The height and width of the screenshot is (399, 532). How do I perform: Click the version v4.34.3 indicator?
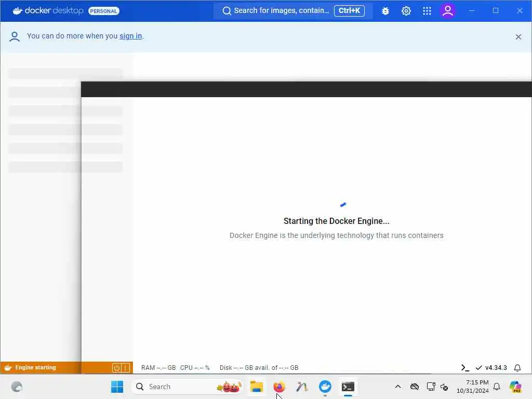pyautogui.click(x=491, y=367)
